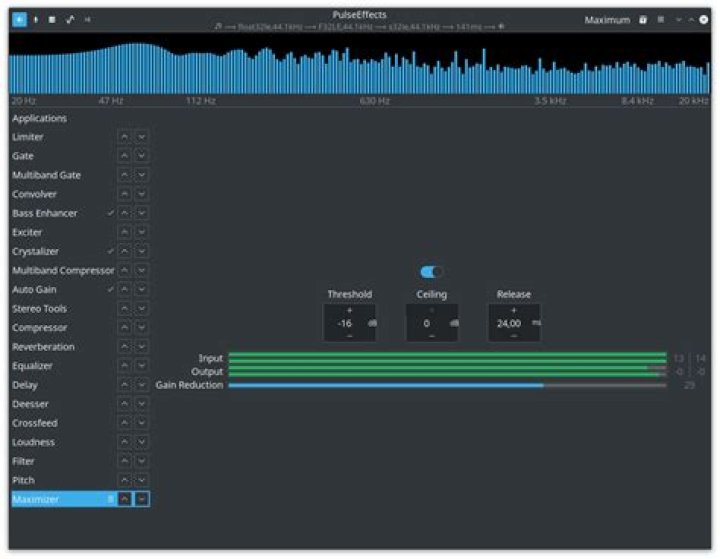Move Gate up with its arrow

124,156
